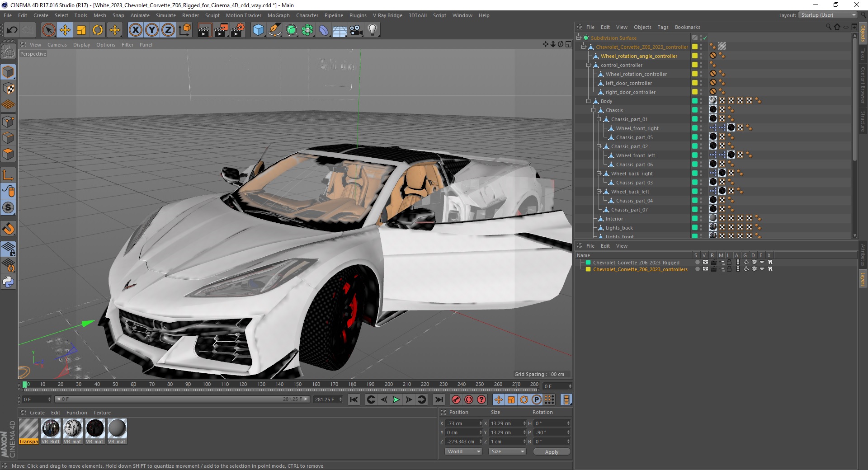Open the MoGraph array green icon

tap(307, 30)
